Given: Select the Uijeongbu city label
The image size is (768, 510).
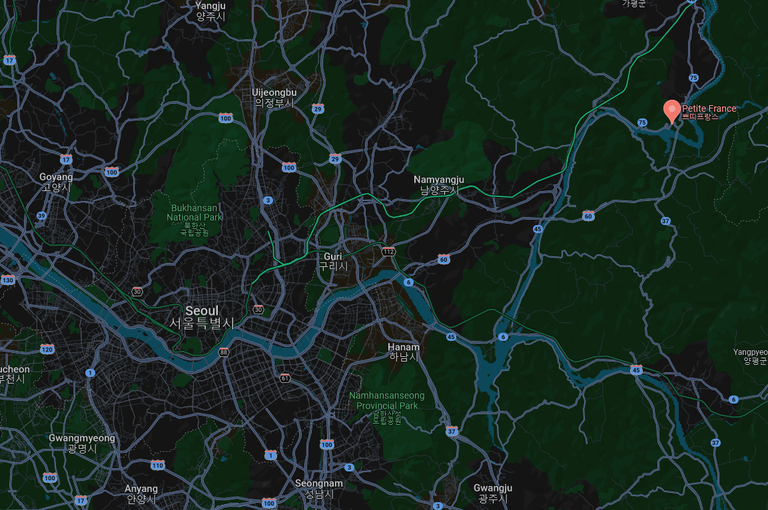Looking at the screenshot, I should pos(274,97).
